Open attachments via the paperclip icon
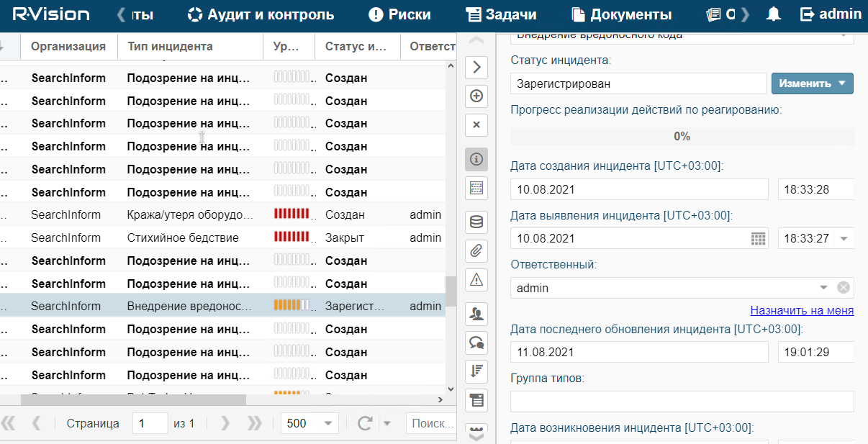 (x=476, y=250)
